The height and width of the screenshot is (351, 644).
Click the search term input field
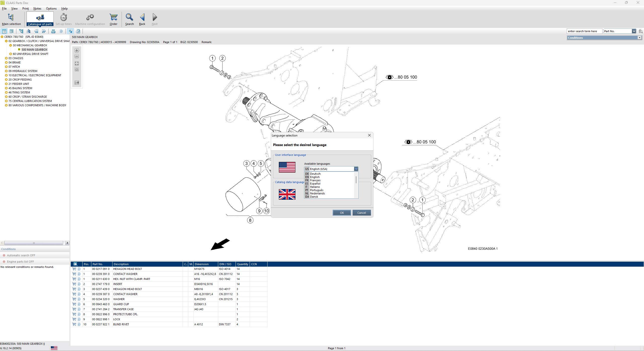pyautogui.click(x=584, y=31)
